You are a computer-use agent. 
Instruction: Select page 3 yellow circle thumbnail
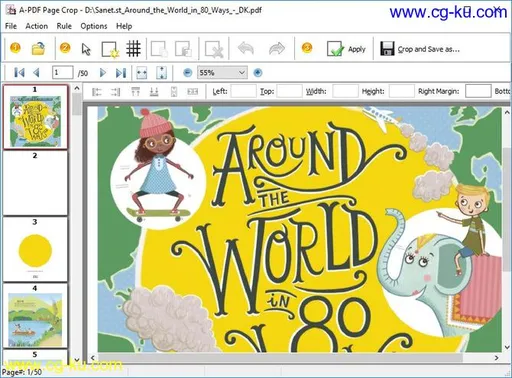tap(35, 250)
